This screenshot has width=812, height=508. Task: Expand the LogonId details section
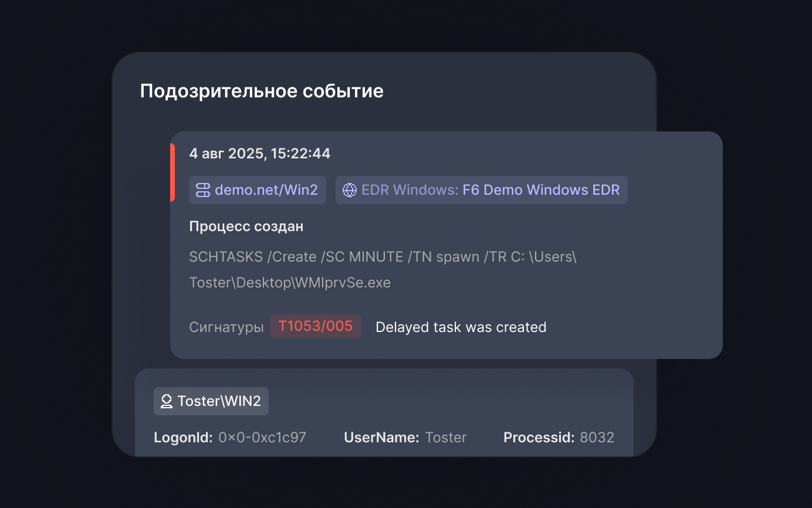(231, 437)
